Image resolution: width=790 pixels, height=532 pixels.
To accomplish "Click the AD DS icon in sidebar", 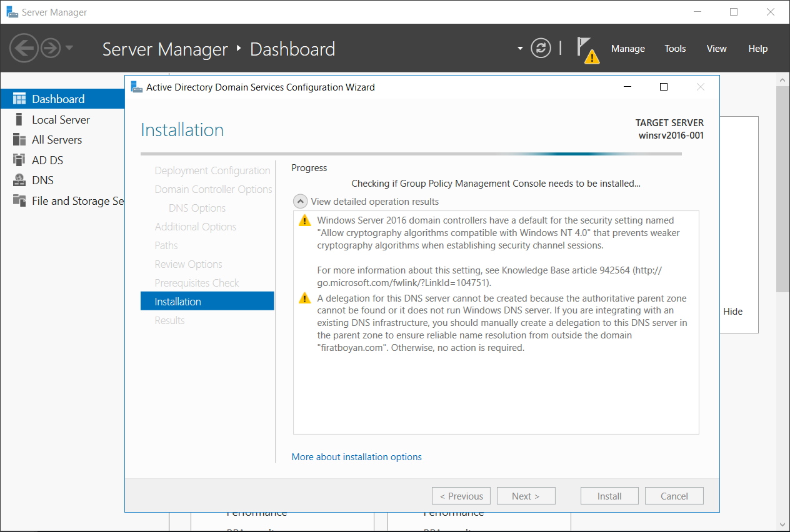I will 19,160.
